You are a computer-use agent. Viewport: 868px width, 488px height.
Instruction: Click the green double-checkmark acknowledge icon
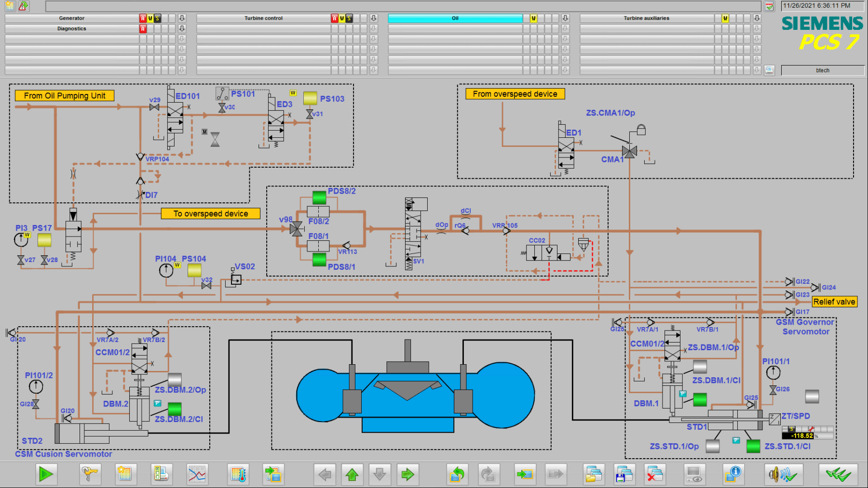point(838,475)
